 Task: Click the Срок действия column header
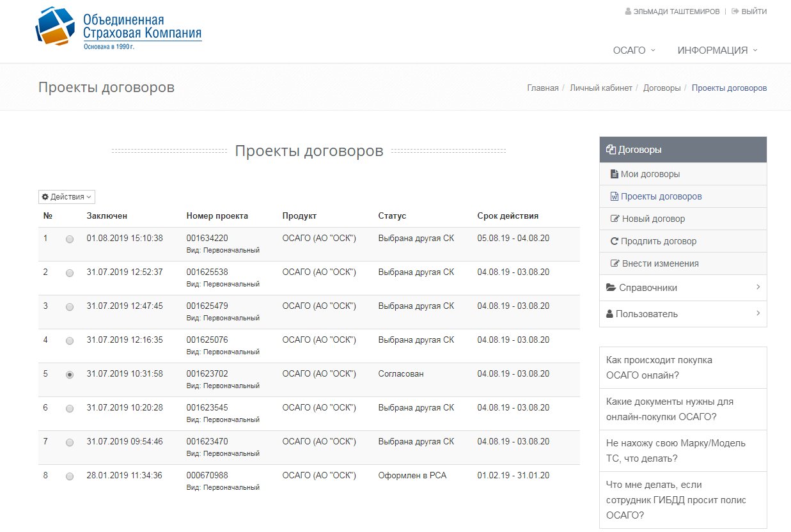pyautogui.click(x=508, y=216)
